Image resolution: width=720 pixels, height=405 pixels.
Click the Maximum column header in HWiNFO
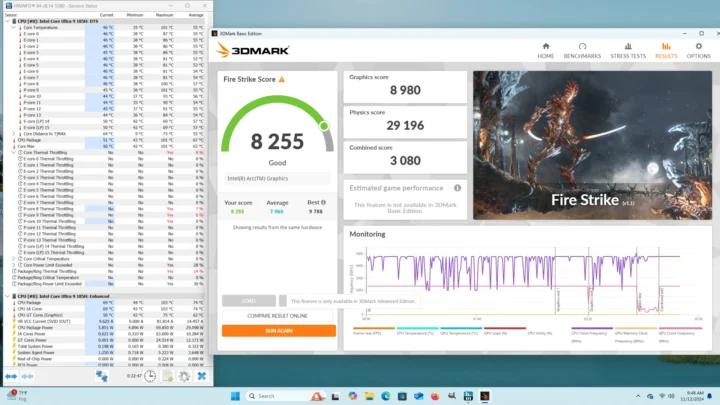(164, 15)
